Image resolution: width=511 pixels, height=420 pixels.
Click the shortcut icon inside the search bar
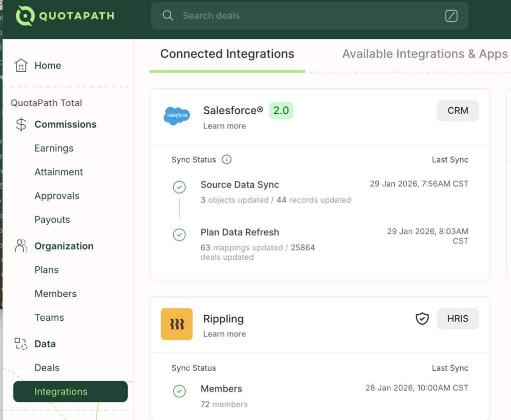click(x=452, y=15)
